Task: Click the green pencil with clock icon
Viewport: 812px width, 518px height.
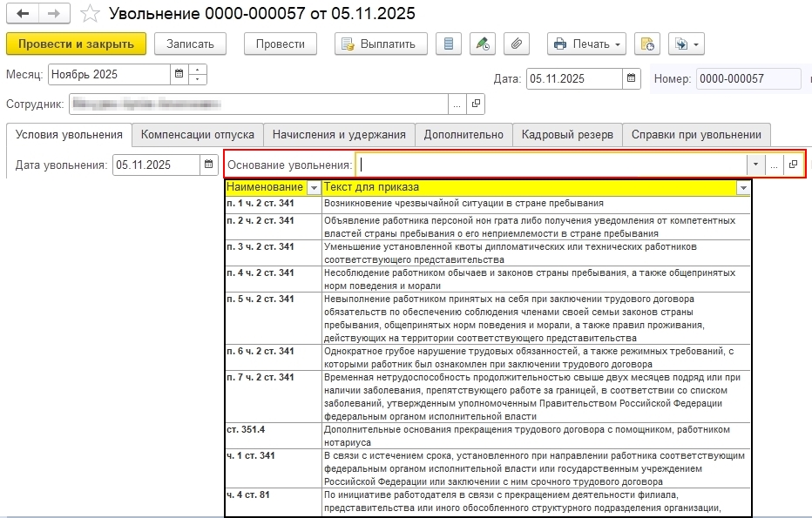Action: pos(483,44)
